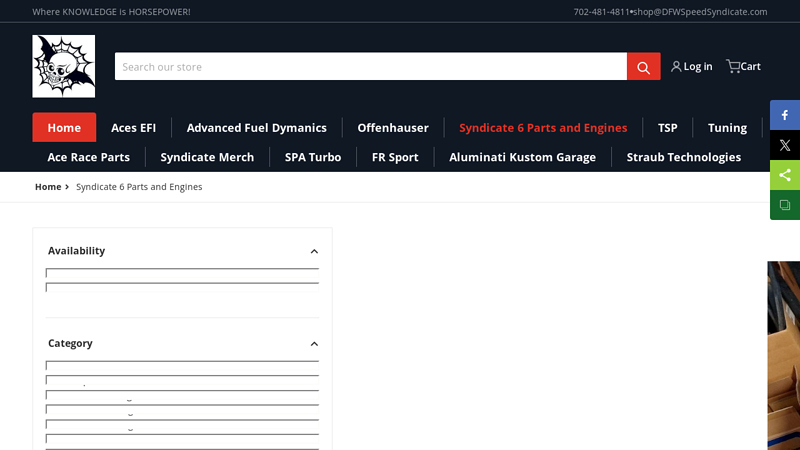Share page on Facebook
The width and height of the screenshot is (800, 450).
(x=785, y=115)
